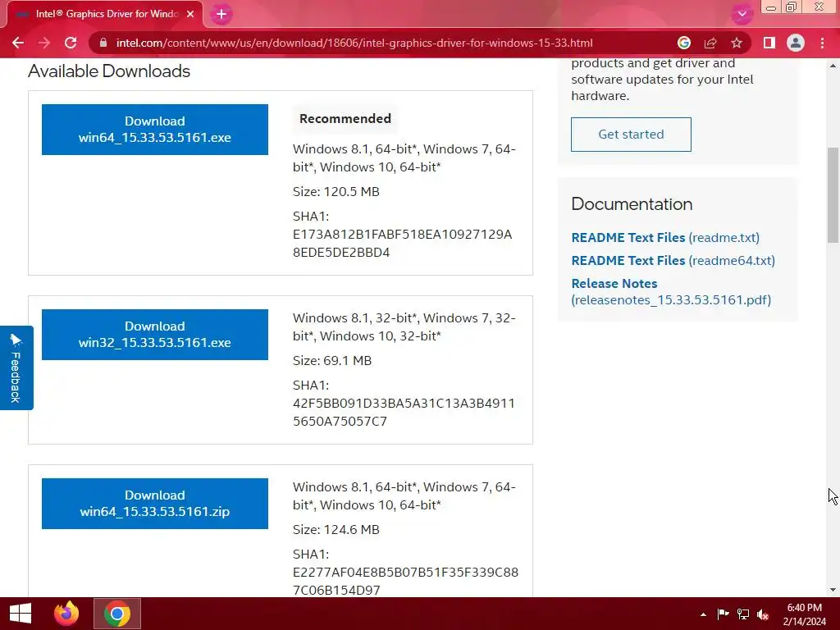This screenshot has width=840, height=630.
Task: View site information via lock icon
Action: point(103,43)
